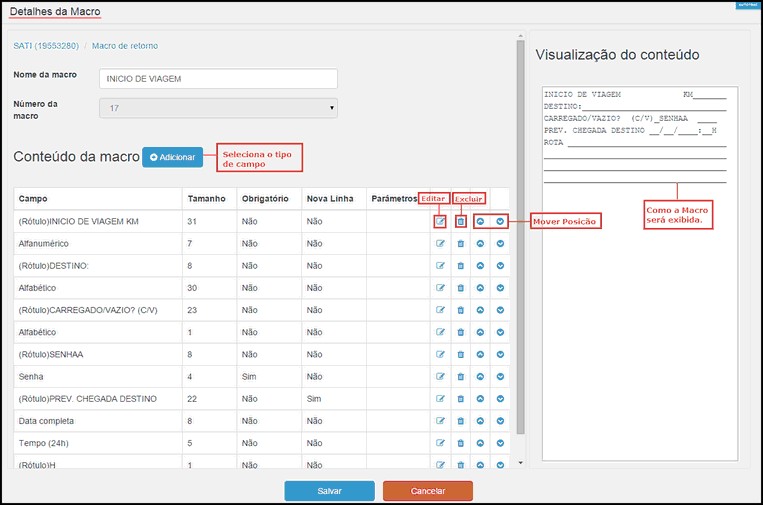Edit the Data completa row
Image resolution: width=763 pixels, height=505 pixels.
click(440, 421)
